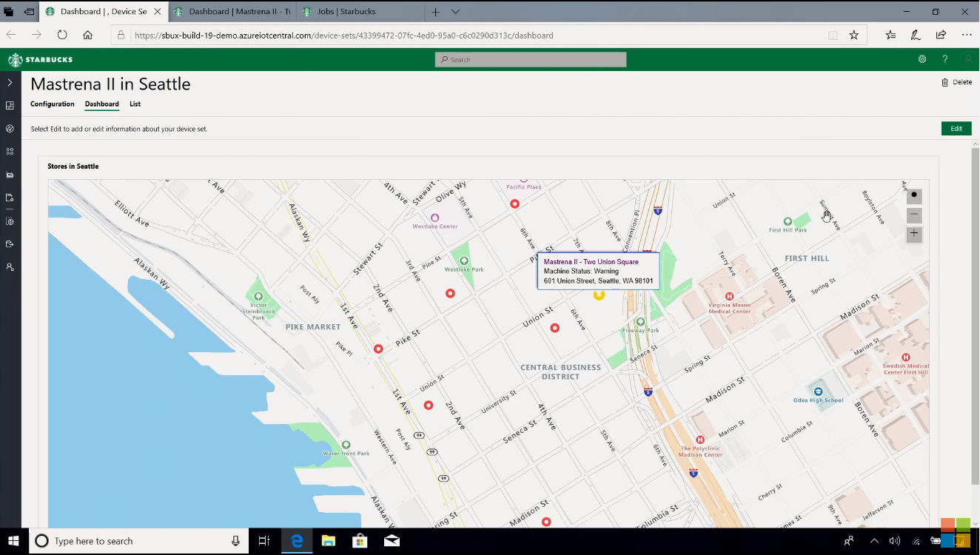Screen dimensions: 980x555
Task: Switch to Jobs | Starbucks browser tab
Action: (x=348, y=12)
